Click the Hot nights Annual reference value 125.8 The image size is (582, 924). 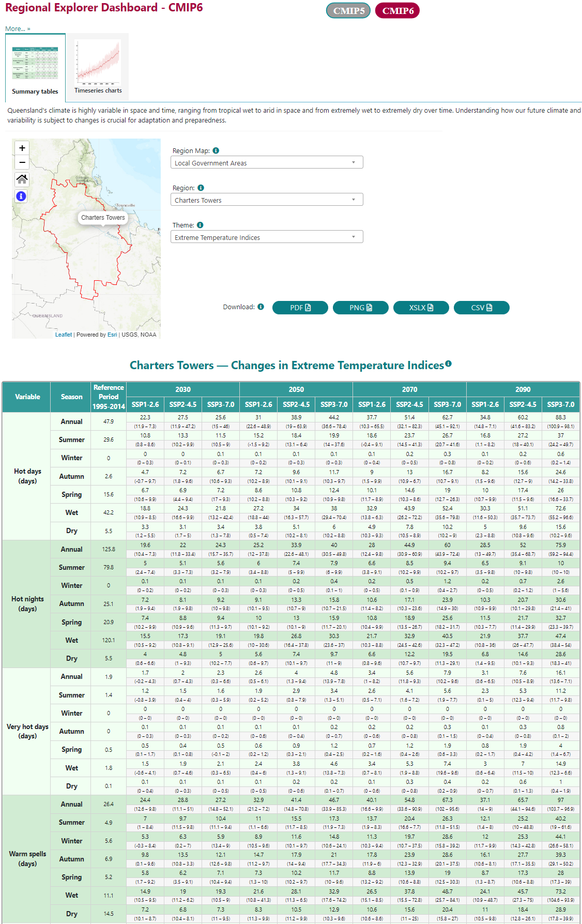[x=109, y=549]
